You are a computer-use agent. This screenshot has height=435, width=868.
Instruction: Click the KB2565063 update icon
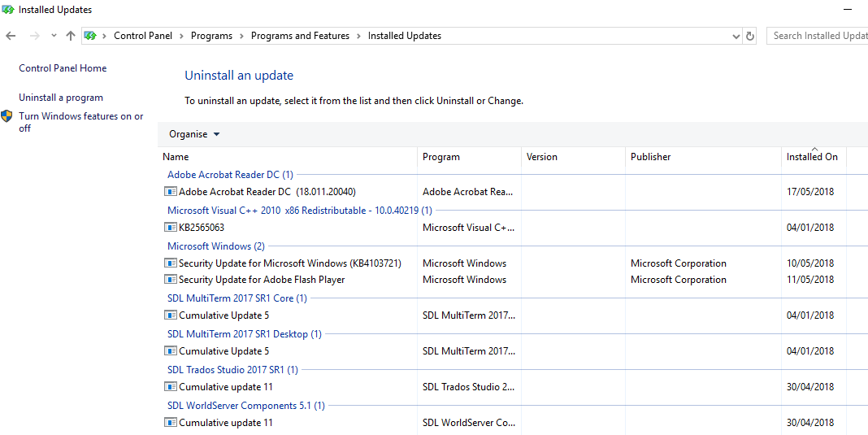(x=171, y=228)
